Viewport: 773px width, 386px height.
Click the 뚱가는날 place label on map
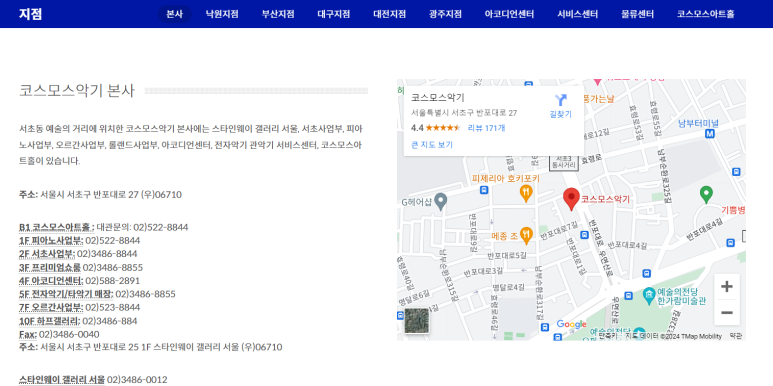click(x=598, y=99)
